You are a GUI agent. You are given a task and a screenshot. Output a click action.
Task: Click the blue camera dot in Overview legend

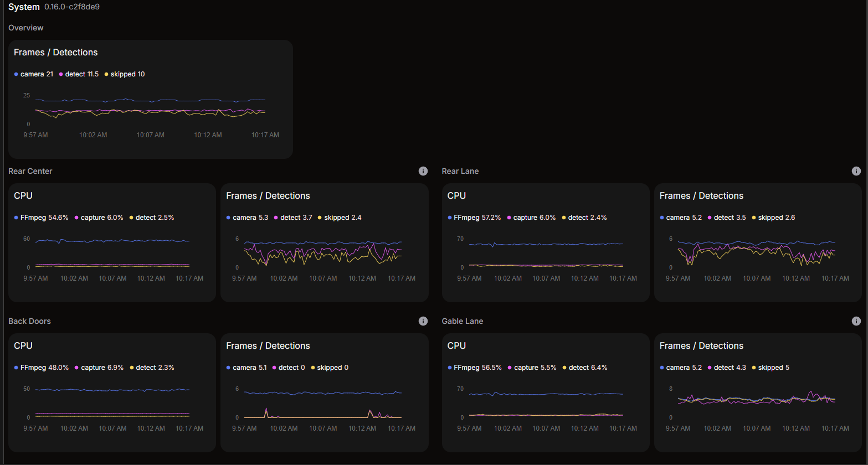(16, 74)
